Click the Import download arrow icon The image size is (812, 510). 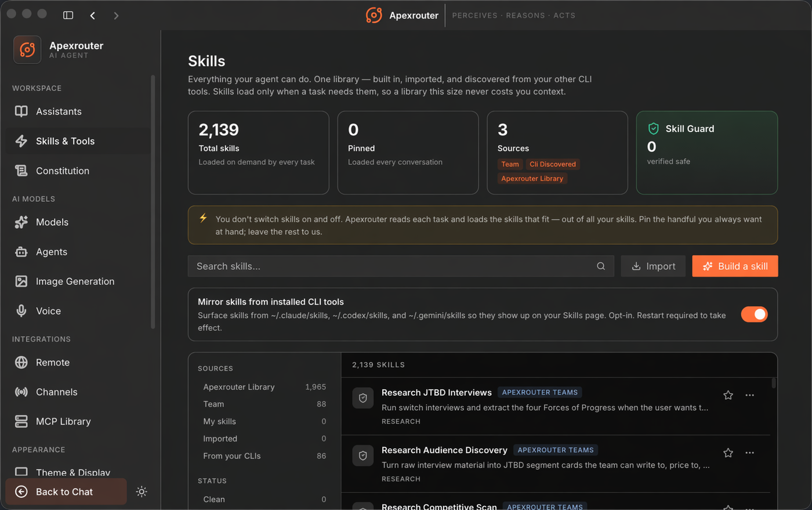[x=636, y=266]
